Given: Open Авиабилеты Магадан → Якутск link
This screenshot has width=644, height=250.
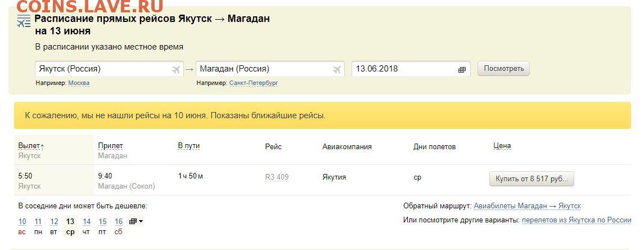Looking at the screenshot, I should 528,206.
